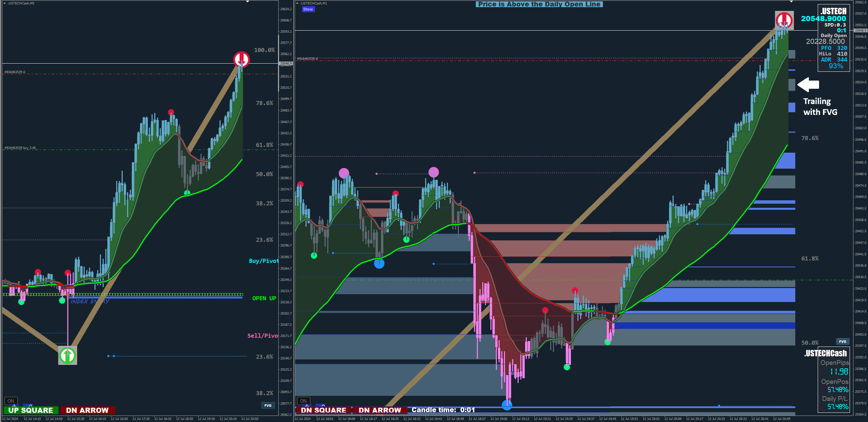Screen dimensions: 868x422
Task: Open the .USTECHCash,M1 chart dropdown arrow
Action: [x=297, y=3]
